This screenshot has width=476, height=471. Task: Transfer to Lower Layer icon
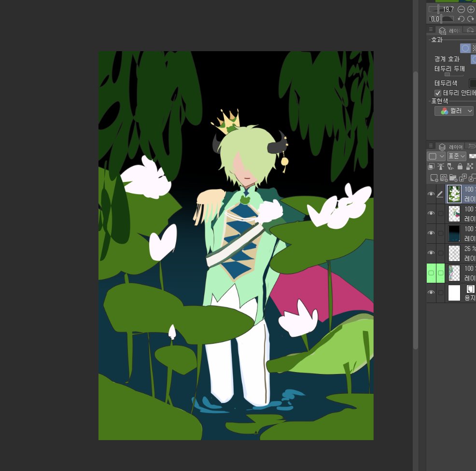tap(463, 178)
